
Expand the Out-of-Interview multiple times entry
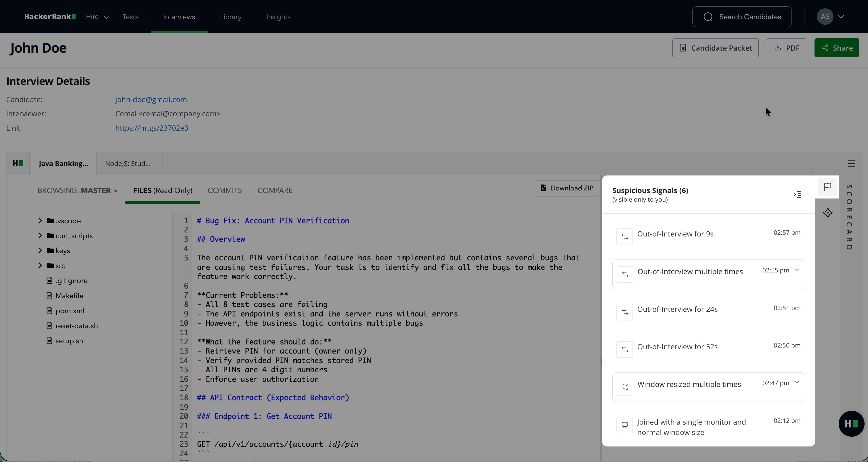pos(797,270)
